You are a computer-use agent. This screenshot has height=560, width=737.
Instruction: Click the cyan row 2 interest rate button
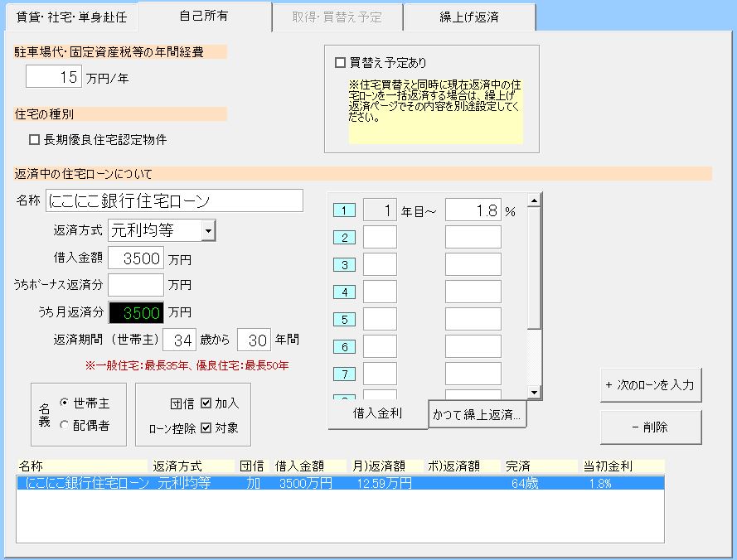pos(343,238)
